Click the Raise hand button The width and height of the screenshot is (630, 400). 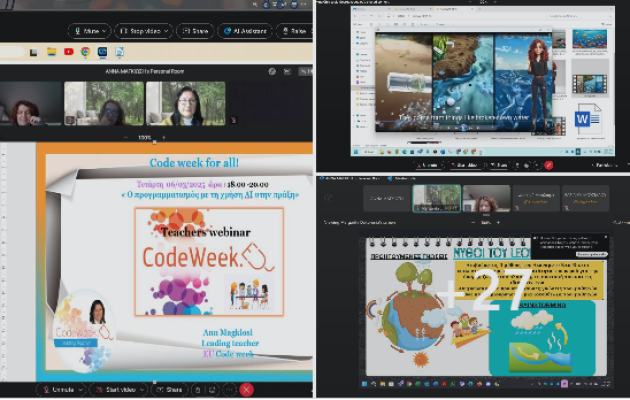coord(295,31)
